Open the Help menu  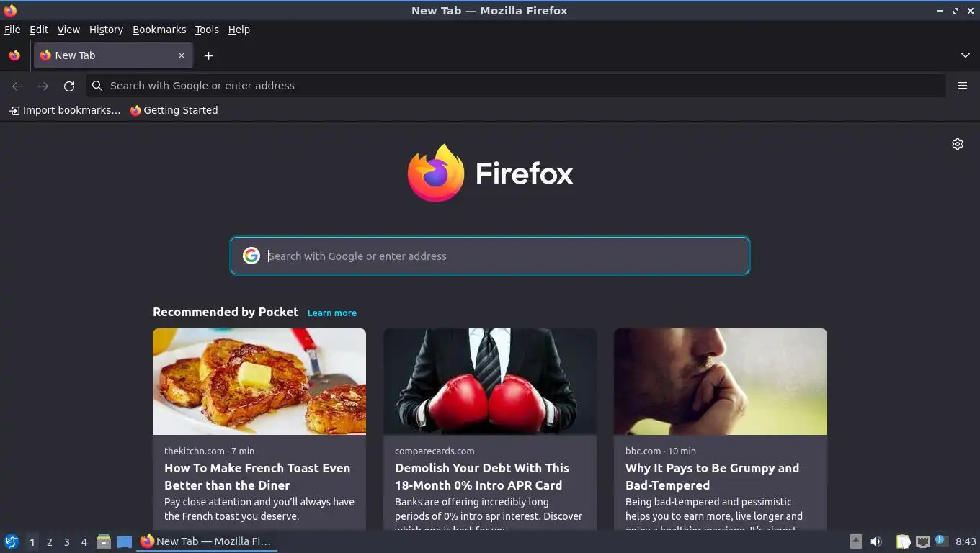click(x=239, y=30)
